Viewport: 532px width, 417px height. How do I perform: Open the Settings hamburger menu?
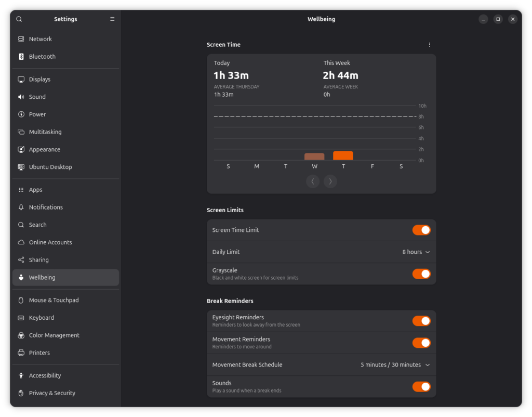click(112, 19)
